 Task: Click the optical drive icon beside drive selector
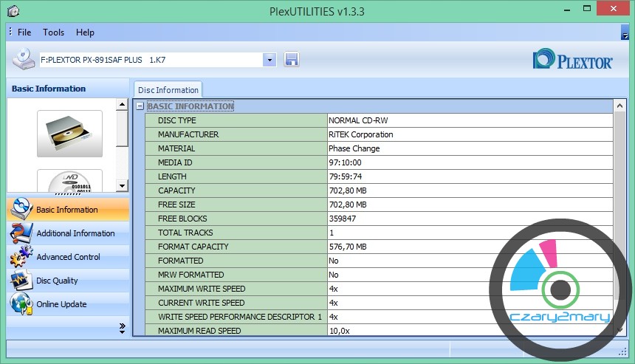coord(23,59)
